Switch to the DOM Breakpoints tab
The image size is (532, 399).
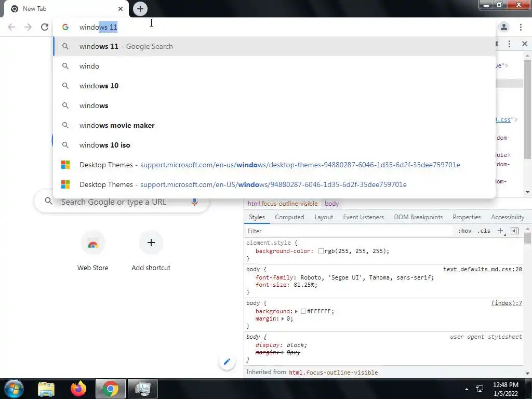[418, 217]
